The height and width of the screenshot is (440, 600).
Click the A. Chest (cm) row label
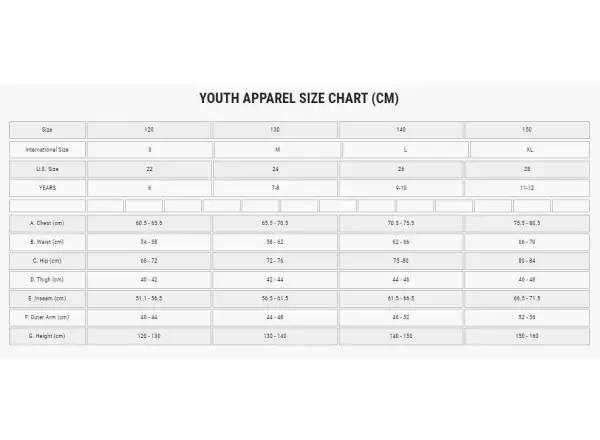tap(47, 223)
